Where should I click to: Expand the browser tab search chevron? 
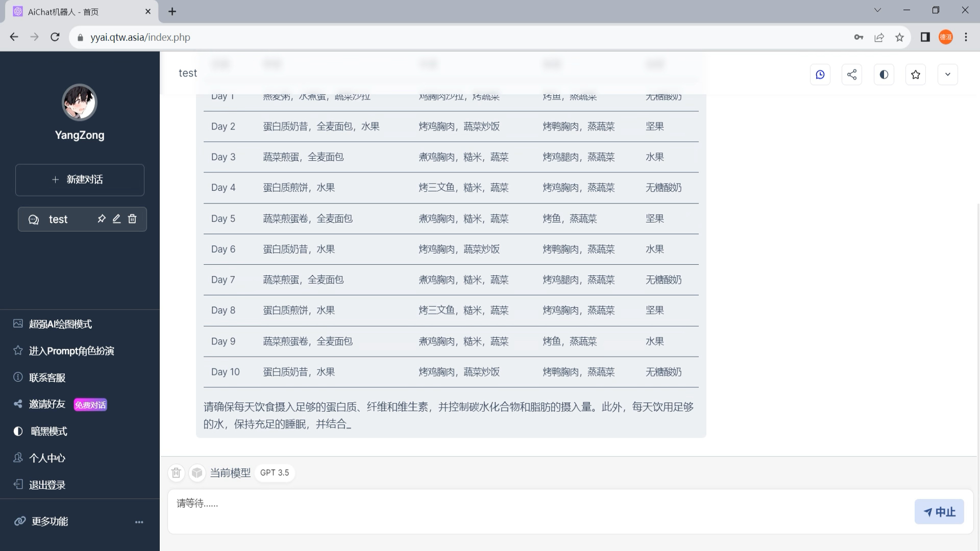point(877,9)
